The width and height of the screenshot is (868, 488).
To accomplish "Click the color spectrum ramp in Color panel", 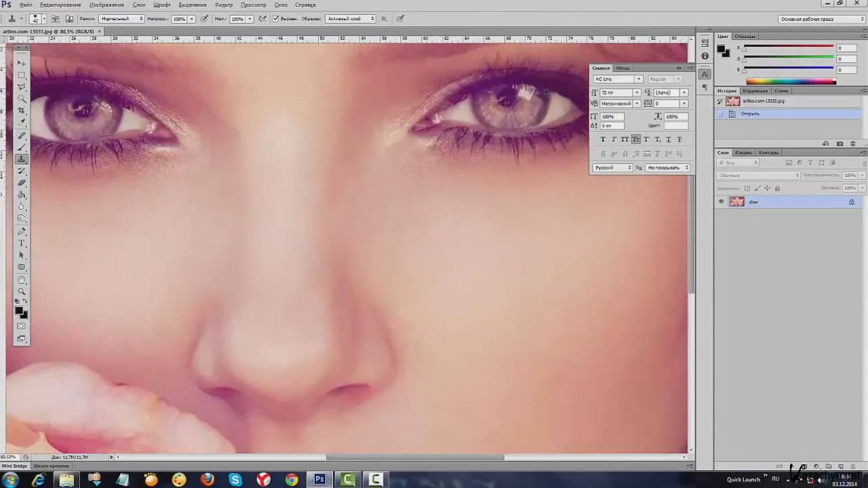I will 791,81.
